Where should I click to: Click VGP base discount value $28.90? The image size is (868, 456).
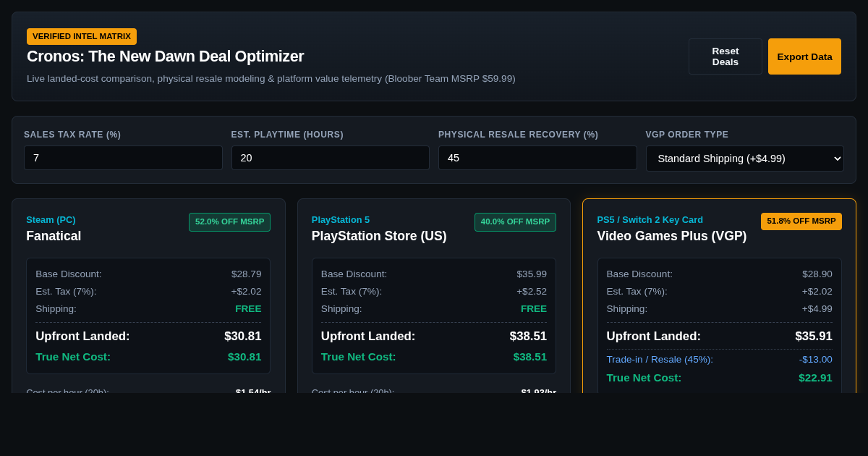(x=817, y=274)
